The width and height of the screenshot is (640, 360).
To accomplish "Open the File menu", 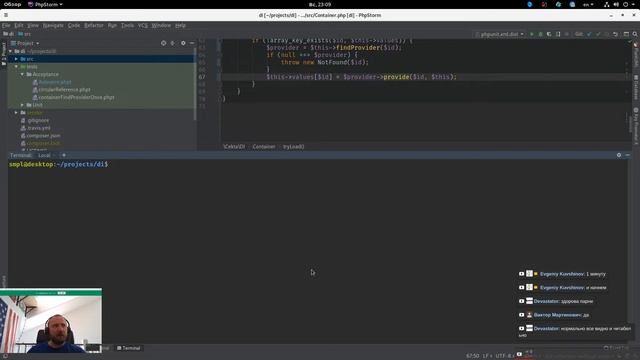I will click(6, 25).
